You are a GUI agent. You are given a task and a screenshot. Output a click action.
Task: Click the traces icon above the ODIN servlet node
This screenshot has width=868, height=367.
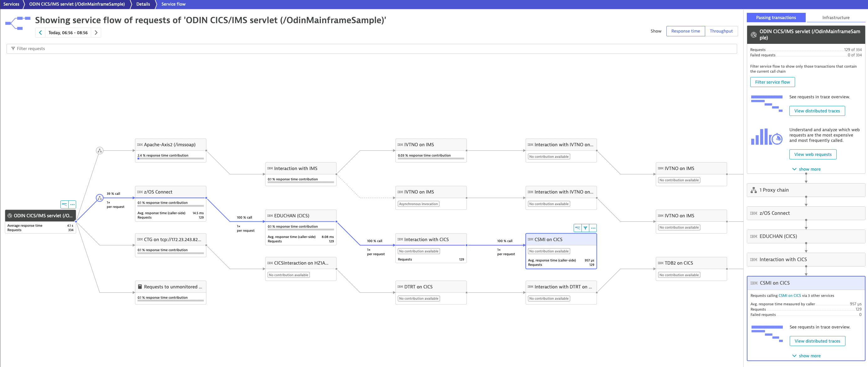pos(65,204)
